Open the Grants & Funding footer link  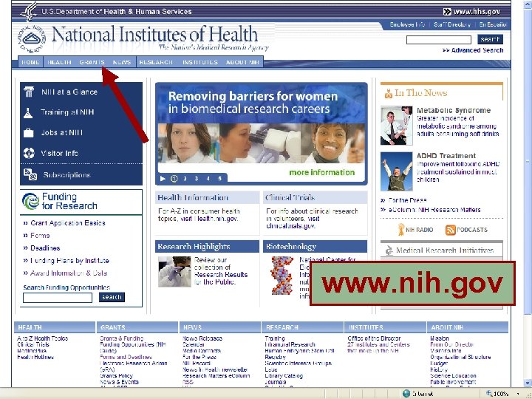(x=121, y=338)
